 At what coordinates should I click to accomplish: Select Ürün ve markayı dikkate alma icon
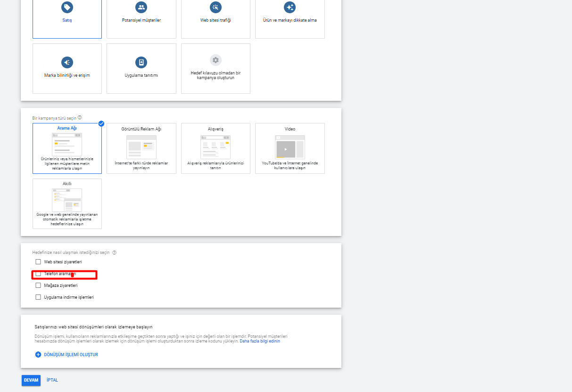290,7
